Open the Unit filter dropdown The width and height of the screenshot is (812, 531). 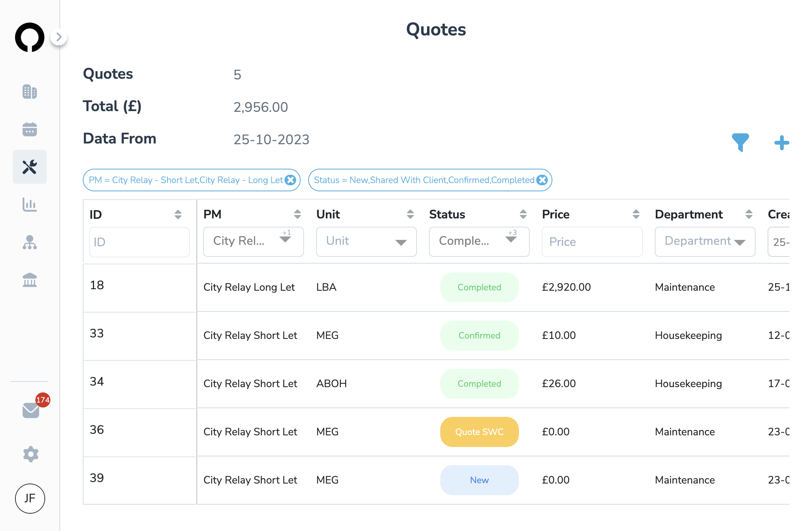[x=366, y=242]
